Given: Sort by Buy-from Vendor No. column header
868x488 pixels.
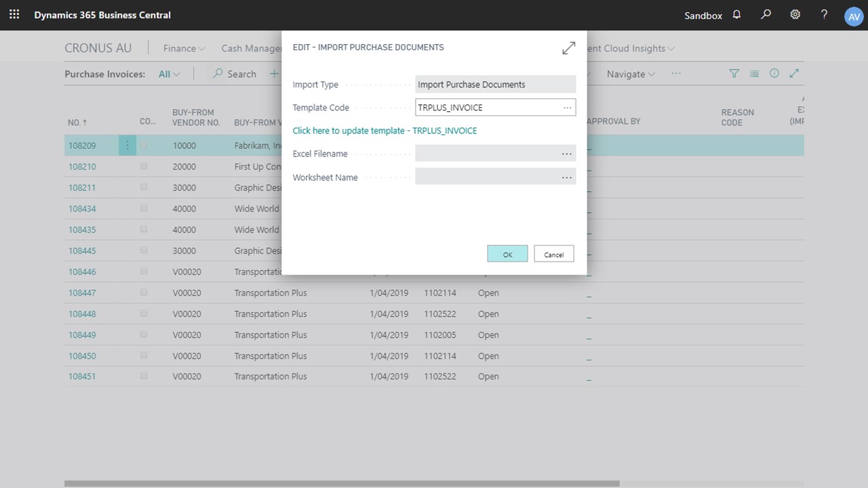Looking at the screenshot, I should click(x=197, y=117).
